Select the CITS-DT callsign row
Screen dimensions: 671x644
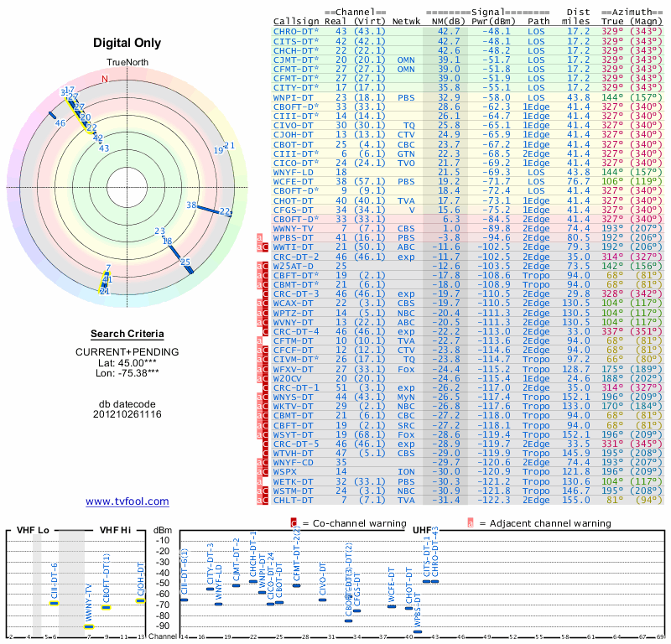point(296,41)
